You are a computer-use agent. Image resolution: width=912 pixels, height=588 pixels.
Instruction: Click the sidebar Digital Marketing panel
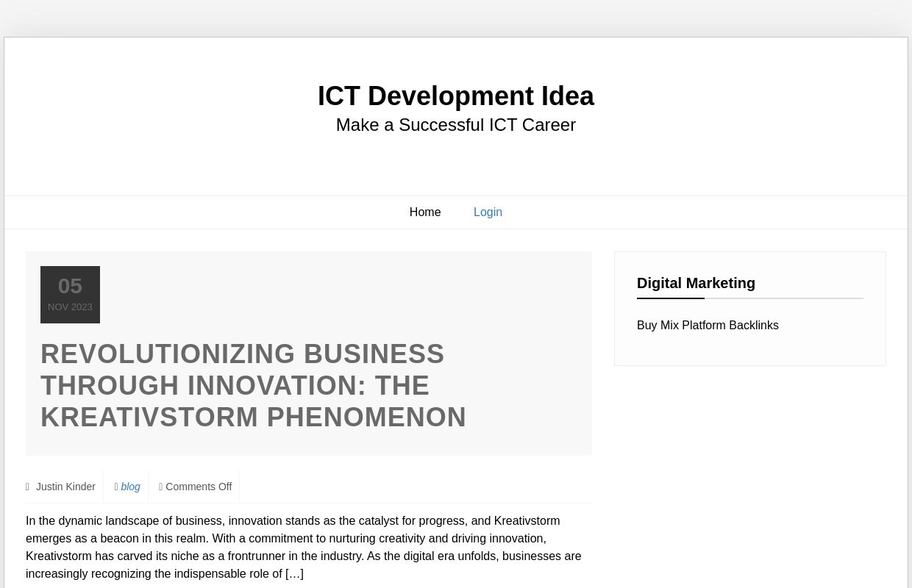click(749, 309)
